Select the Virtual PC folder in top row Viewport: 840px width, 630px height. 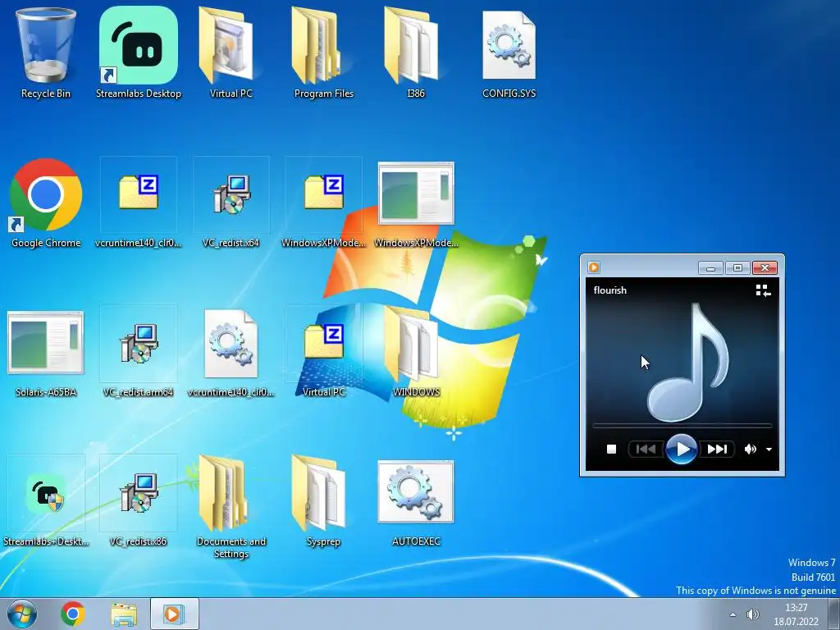click(231, 52)
